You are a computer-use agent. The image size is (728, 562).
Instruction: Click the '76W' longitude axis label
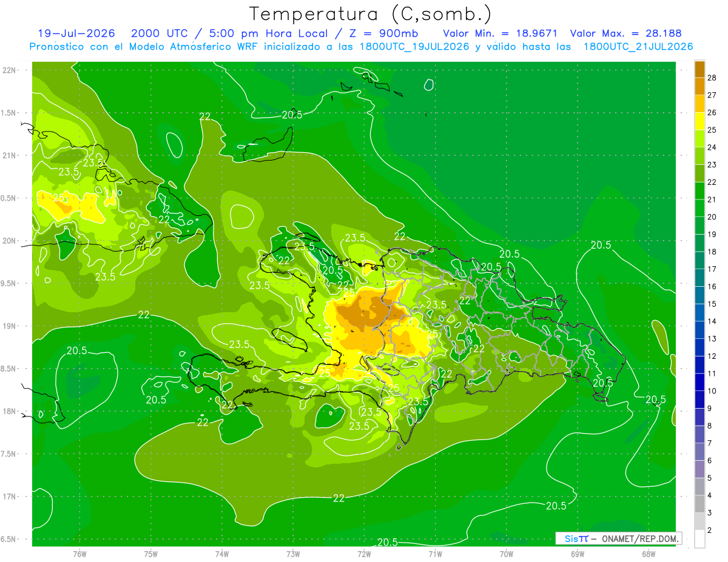(x=79, y=554)
